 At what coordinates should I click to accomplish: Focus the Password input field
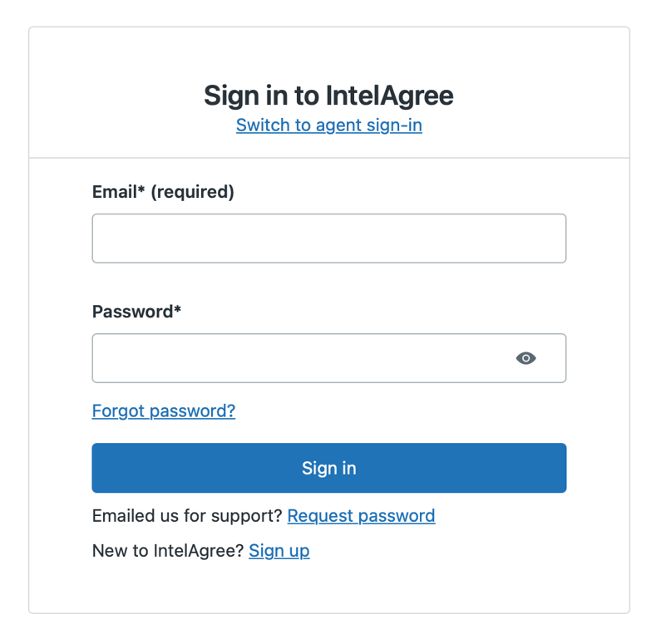[x=299, y=358]
